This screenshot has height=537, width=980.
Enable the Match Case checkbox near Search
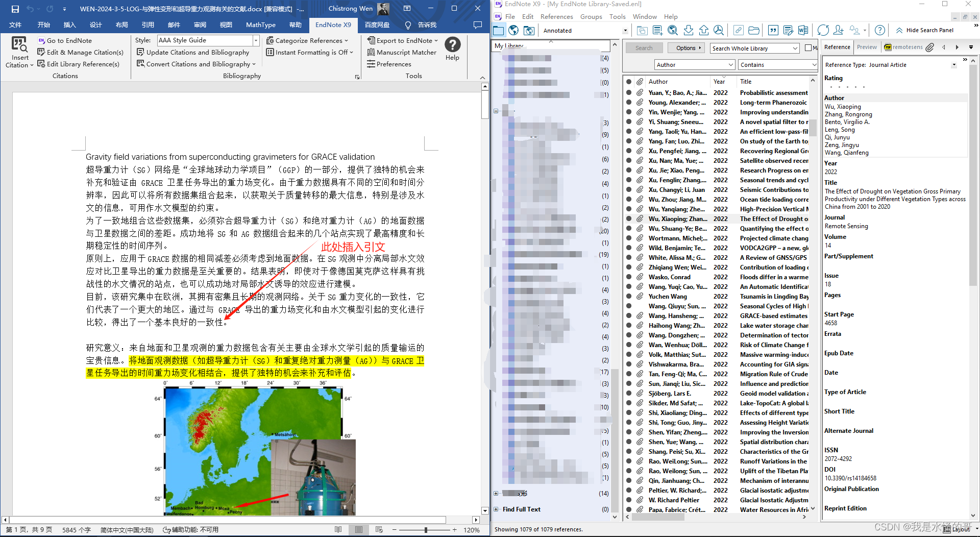coord(809,48)
